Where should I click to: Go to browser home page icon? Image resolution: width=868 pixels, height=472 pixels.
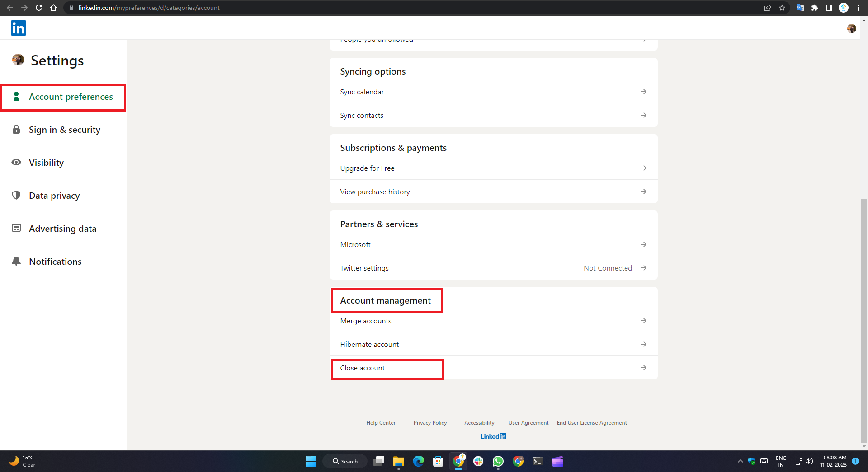click(53, 8)
